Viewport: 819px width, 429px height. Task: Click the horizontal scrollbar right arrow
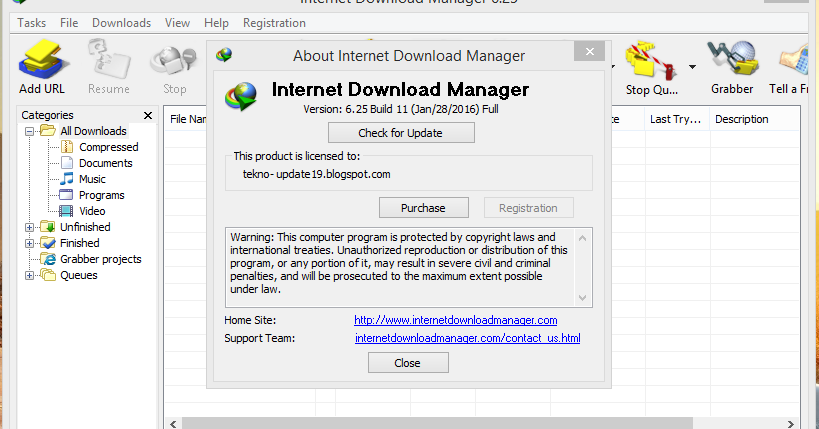point(791,423)
